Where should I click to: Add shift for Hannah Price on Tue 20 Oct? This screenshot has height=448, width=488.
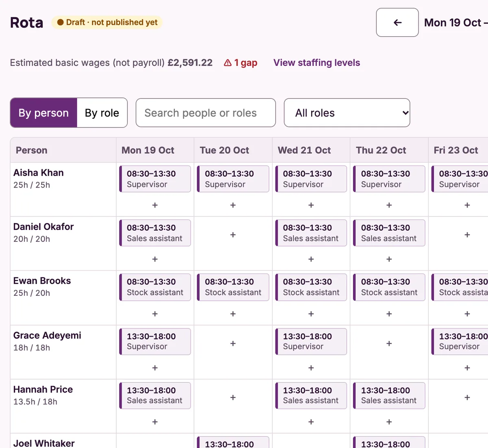[233, 398]
